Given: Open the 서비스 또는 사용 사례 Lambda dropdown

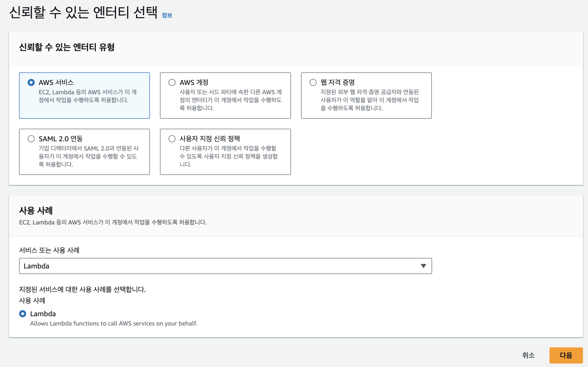Looking at the screenshot, I should click(x=225, y=266).
